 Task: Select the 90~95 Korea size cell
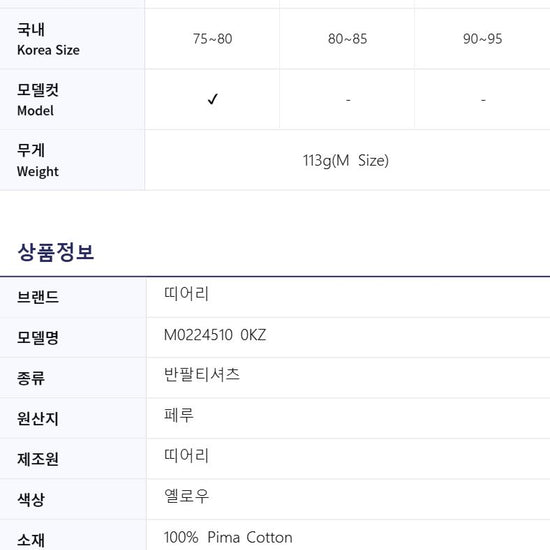click(482, 39)
